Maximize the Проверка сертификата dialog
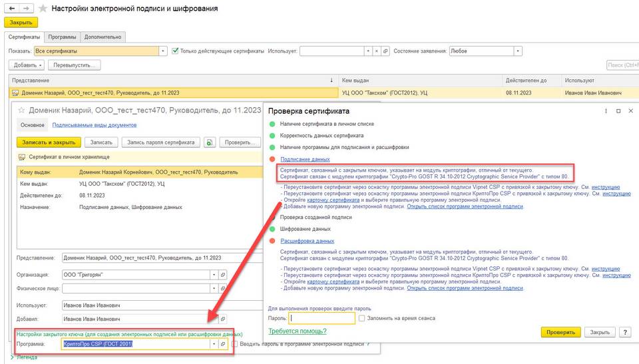 click(618, 111)
